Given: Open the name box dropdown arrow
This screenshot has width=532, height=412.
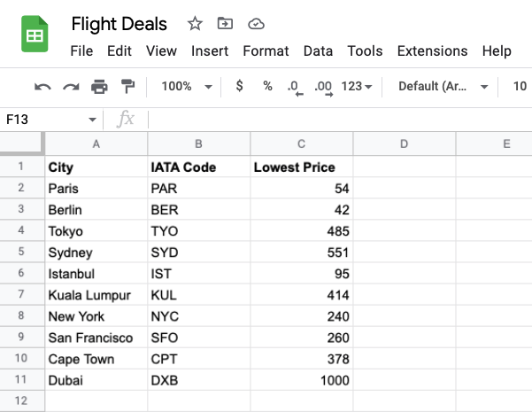Looking at the screenshot, I should click(92, 120).
